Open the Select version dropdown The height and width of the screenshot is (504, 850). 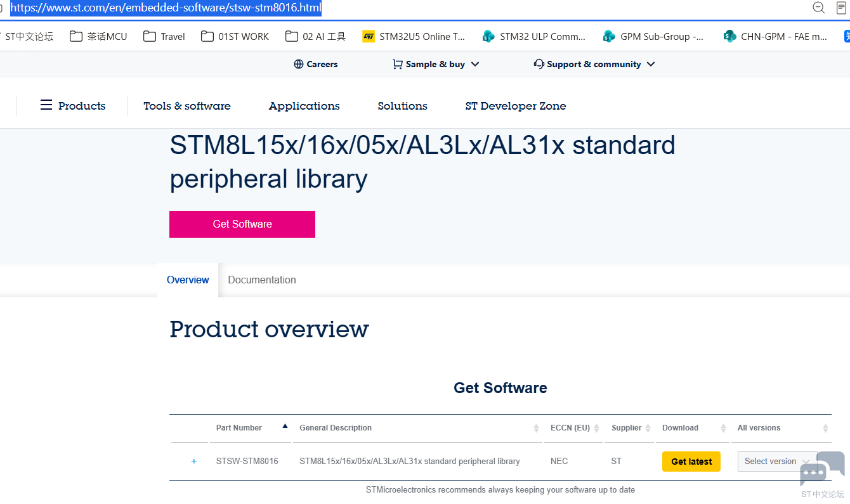[777, 462]
